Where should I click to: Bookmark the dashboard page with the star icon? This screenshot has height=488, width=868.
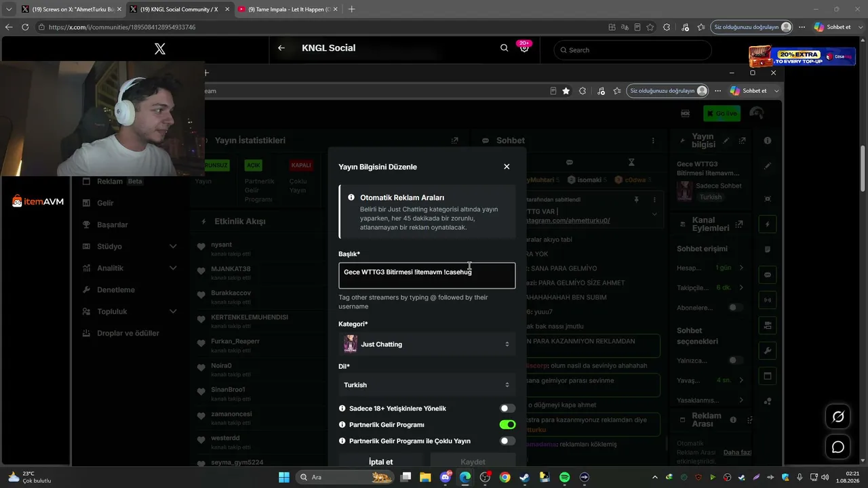click(x=566, y=91)
